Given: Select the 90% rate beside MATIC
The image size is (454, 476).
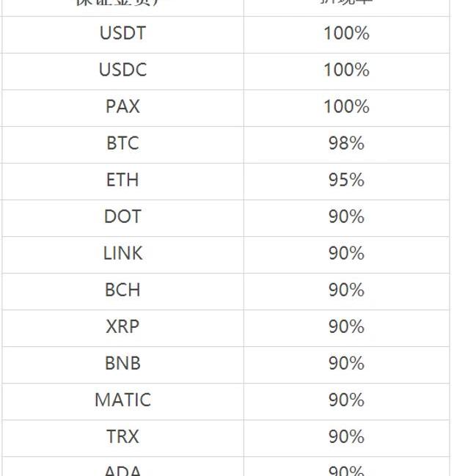Looking at the screenshot, I should [x=346, y=400].
